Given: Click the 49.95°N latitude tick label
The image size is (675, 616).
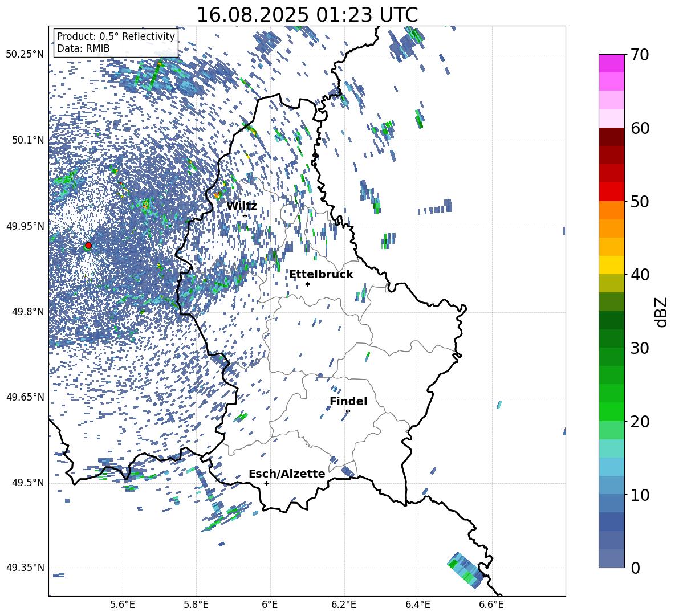Looking at the screenshot, I should coord(25,226).
